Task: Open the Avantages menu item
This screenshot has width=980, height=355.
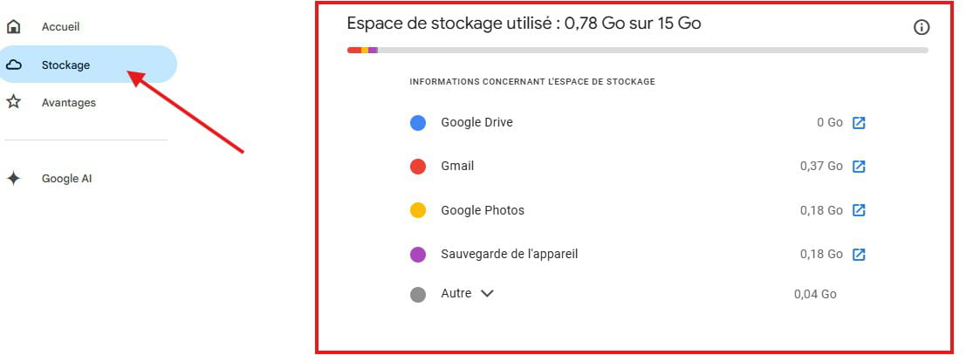Action: tap(68, 102)
